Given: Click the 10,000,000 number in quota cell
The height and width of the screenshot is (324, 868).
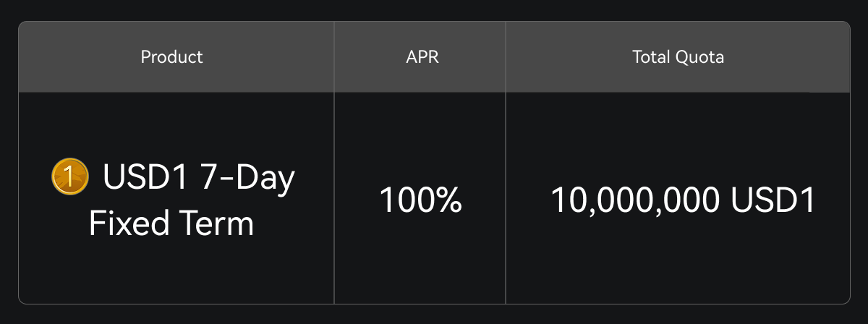Looking at the screenshot, I should point(634,200).
